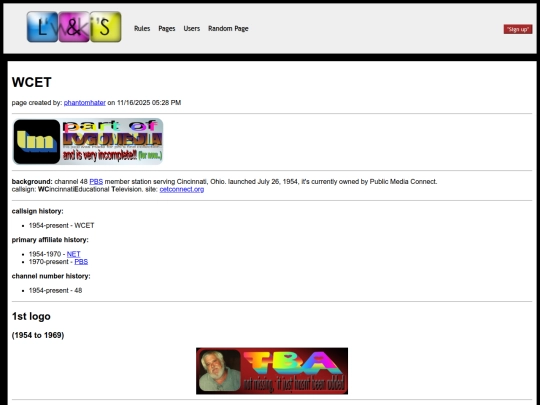Click the L'W&K'S site logo
Viewport: 540px width, 405px height.
tap(74, 27)
